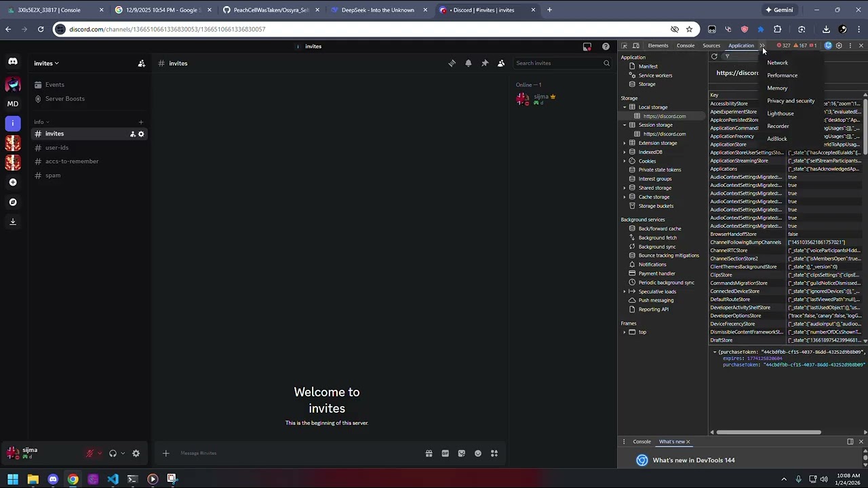Select Performance in DevTools overflow menu
This screenshot has width=868, height=488.
782,75
